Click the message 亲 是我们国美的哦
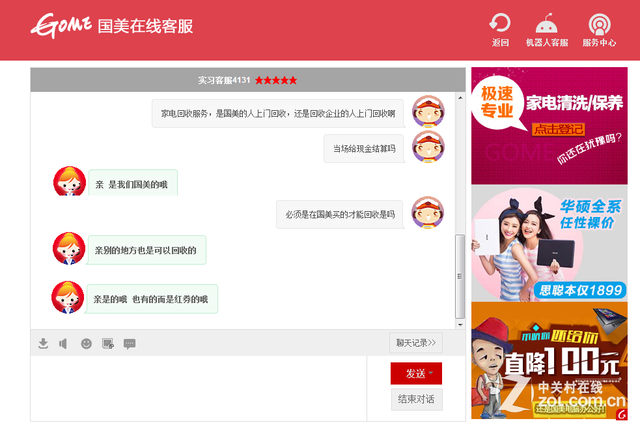 click(132, 183)
